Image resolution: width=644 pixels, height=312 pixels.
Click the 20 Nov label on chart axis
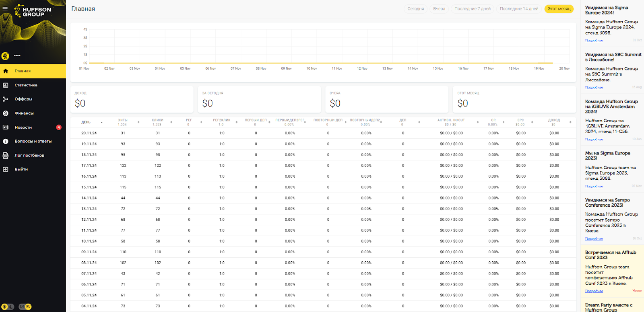point(564,69)
